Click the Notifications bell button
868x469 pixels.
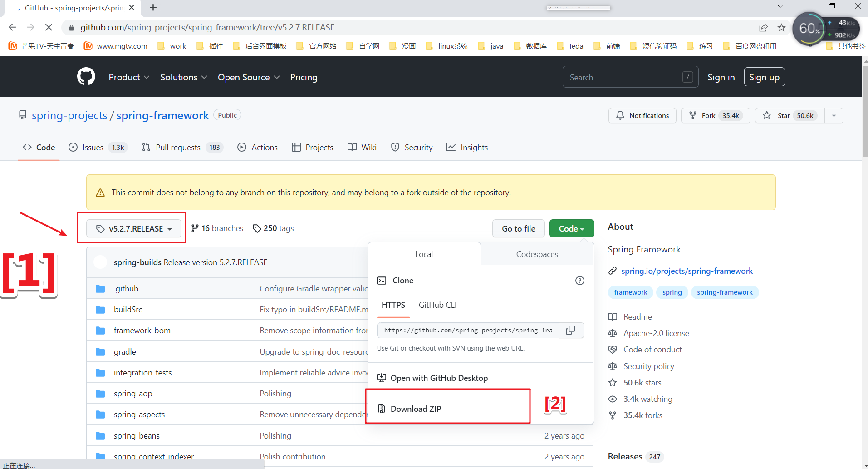642,115
